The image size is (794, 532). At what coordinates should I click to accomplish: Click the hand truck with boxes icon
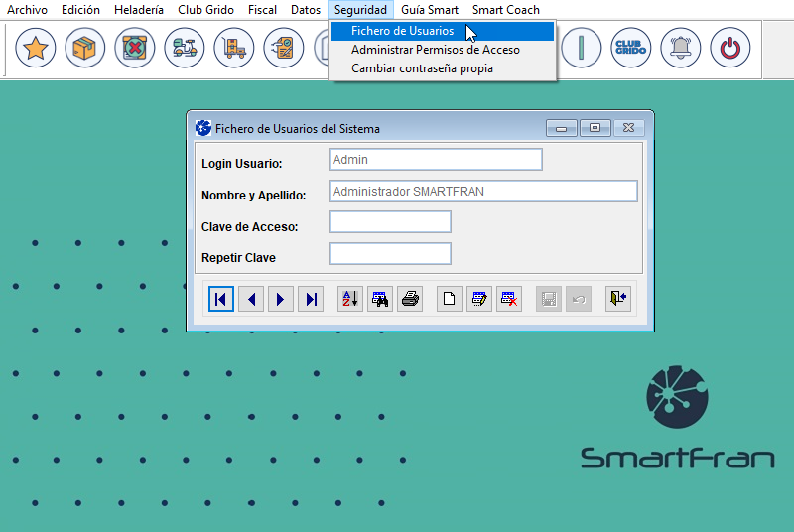[x=234, y=48]
